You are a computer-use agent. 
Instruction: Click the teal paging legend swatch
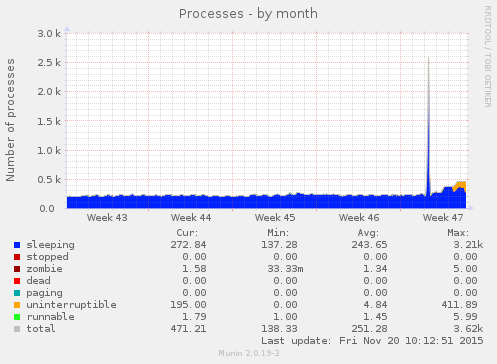[17, 293]
